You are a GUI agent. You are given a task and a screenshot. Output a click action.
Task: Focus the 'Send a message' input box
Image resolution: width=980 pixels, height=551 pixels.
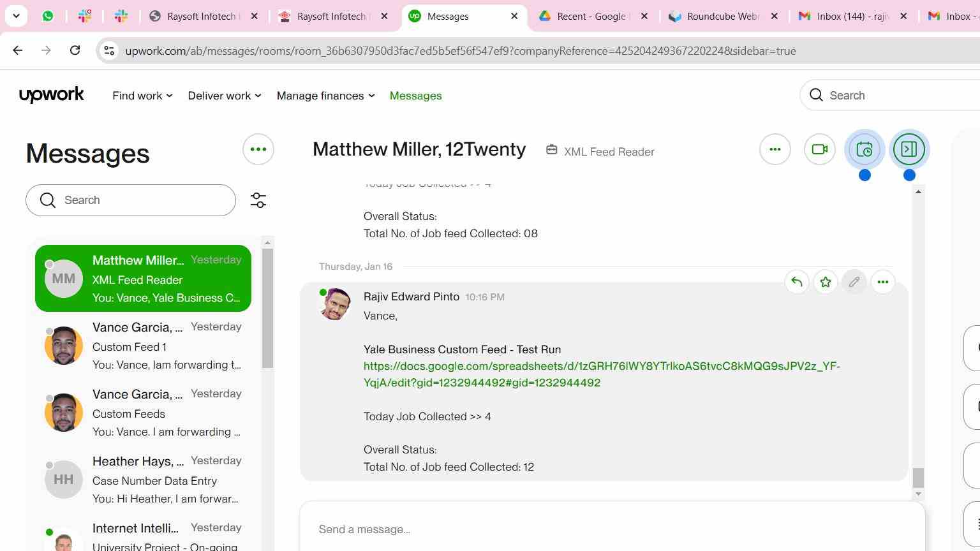612,529
